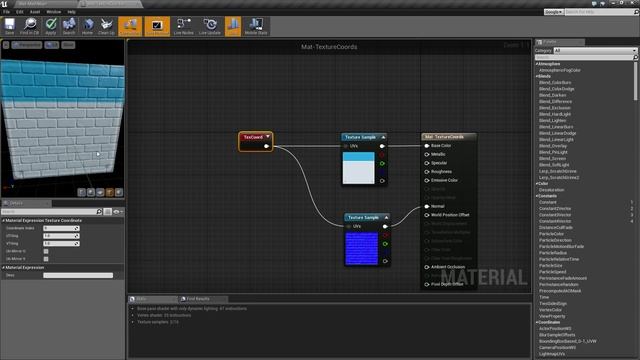Image resolution: width=640 pixels, height=360 pixels.
Task: Click the UTiling value field
Action: tap(61, 236)
